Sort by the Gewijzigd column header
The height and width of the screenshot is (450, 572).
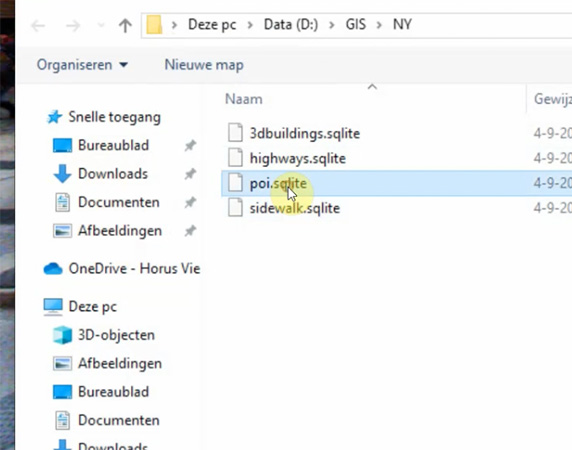point(553,99)
